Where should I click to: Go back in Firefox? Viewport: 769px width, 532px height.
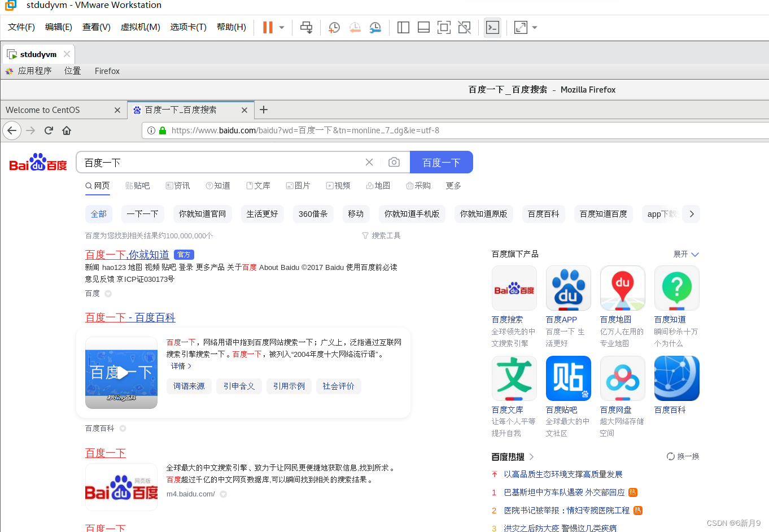pos(12,130)
